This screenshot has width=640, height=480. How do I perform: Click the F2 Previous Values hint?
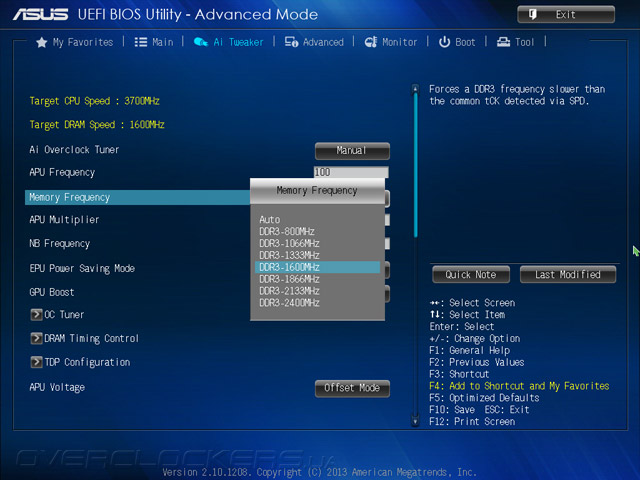477,362
